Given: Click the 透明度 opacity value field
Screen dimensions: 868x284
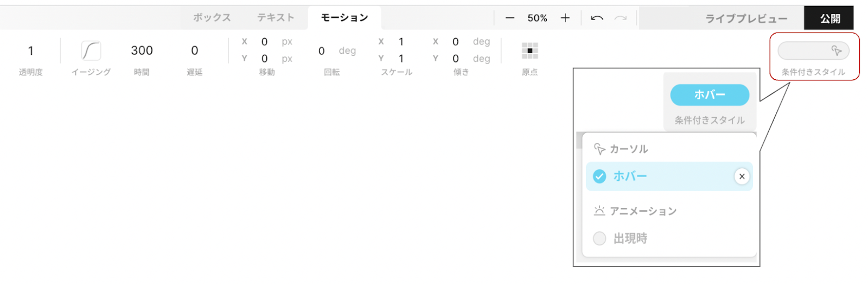Looking at the screenshot, I should (x=31, y=51).
